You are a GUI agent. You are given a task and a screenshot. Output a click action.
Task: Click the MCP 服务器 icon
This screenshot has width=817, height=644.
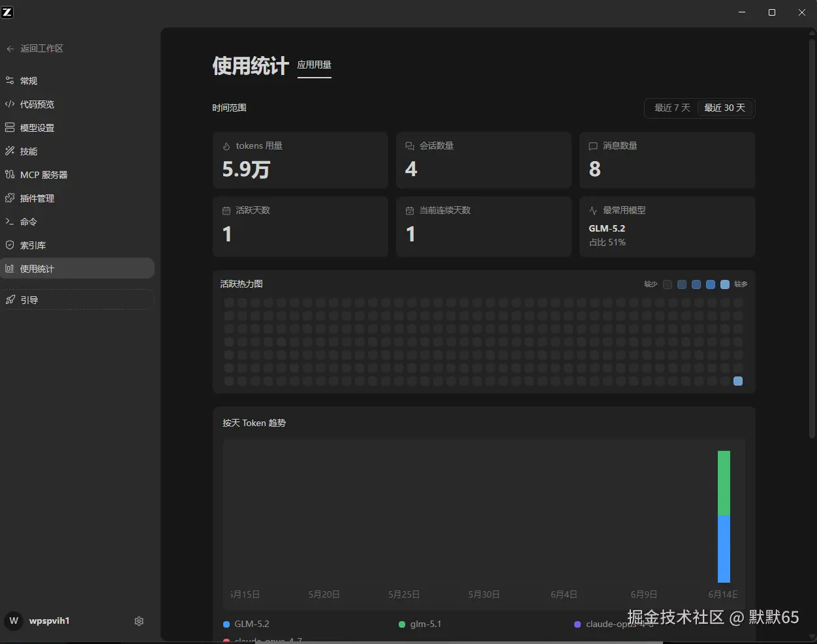coord(10,175)
